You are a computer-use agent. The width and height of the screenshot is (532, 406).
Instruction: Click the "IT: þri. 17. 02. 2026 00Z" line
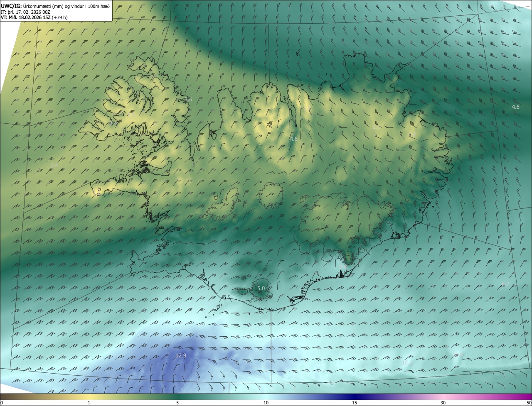[26, 12]
